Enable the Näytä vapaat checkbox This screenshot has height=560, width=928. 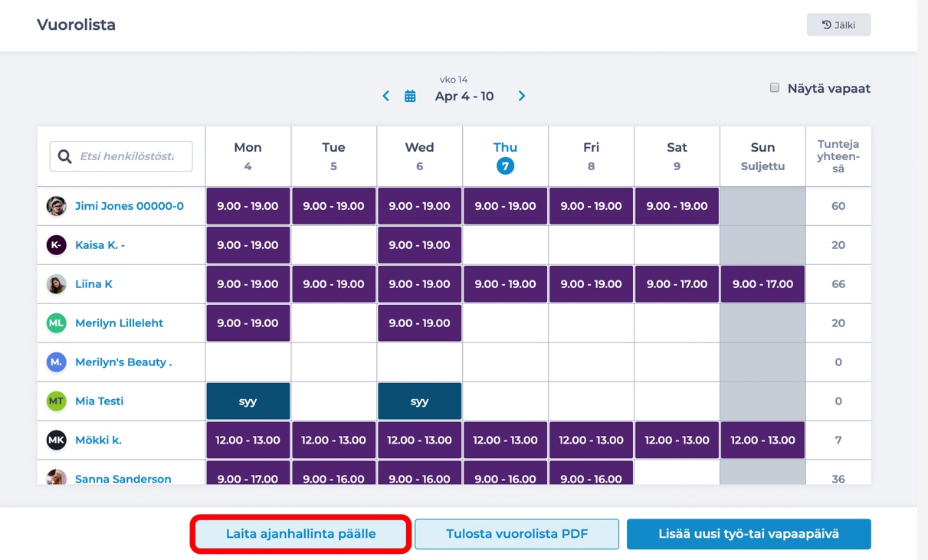pyautogui.click(x=775, y=88)
